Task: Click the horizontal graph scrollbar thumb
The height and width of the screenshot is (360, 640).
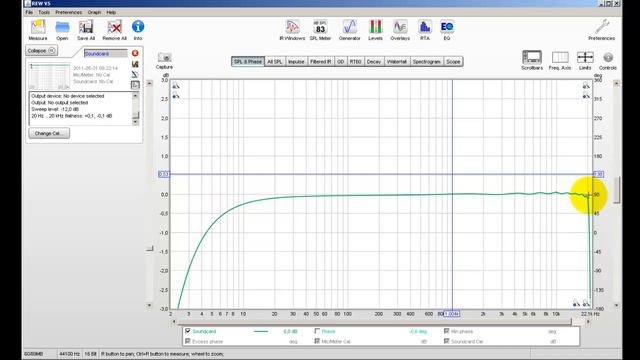Action: pos(374,322)
